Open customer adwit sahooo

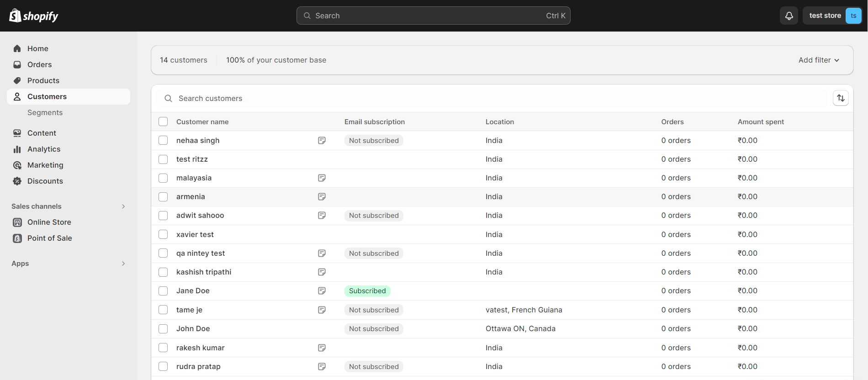coord(200,215)
